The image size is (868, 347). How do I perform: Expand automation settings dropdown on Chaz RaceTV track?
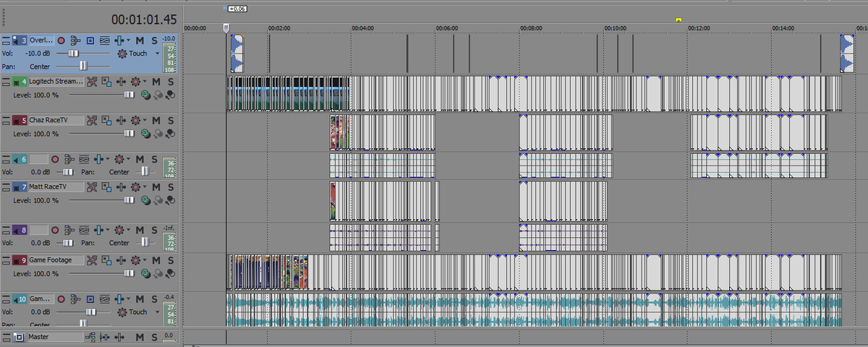tap(144, 121)
